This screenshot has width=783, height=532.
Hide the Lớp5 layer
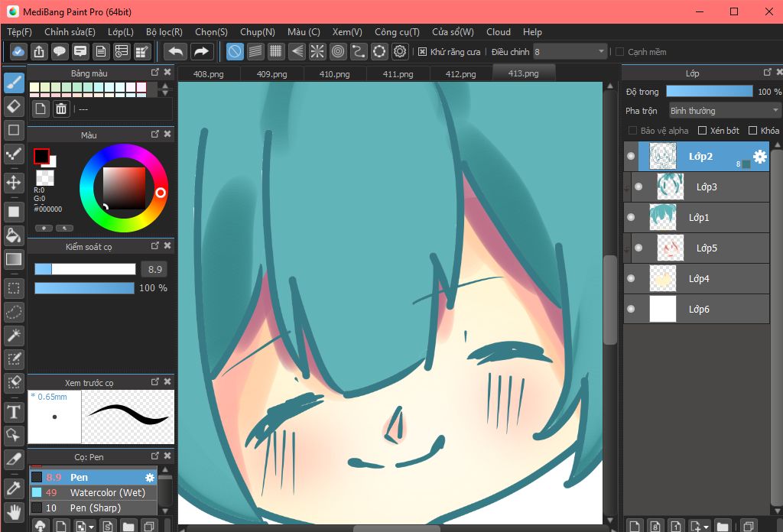638,248
